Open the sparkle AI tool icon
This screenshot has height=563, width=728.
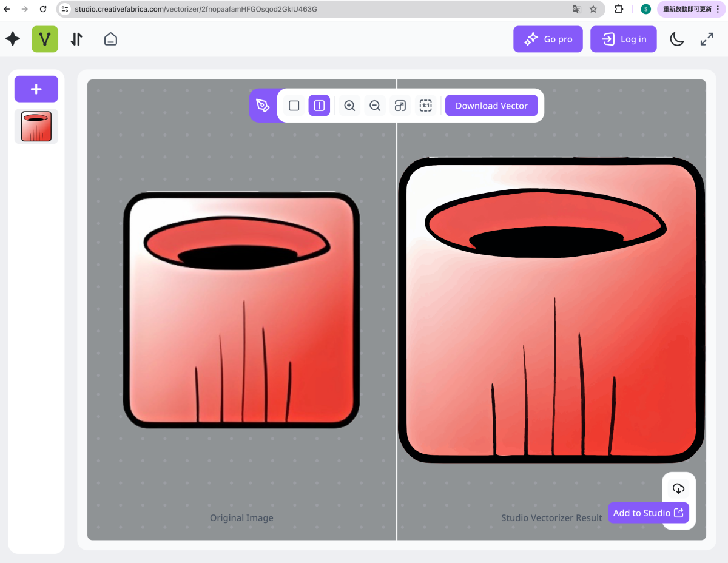pos(13,39)
